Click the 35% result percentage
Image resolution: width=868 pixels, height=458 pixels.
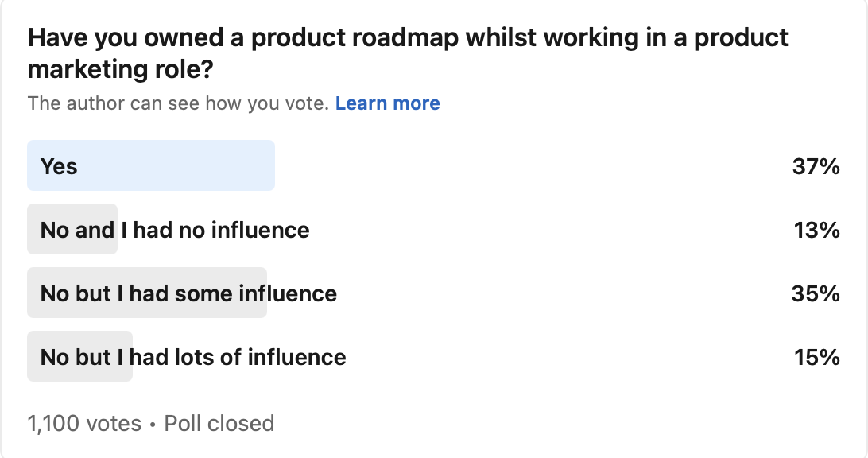click(816, 293)
